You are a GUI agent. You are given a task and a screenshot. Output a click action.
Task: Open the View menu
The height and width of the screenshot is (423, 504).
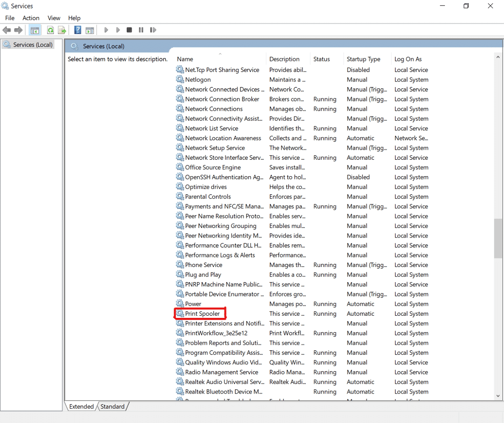click(x=54, y=18)
